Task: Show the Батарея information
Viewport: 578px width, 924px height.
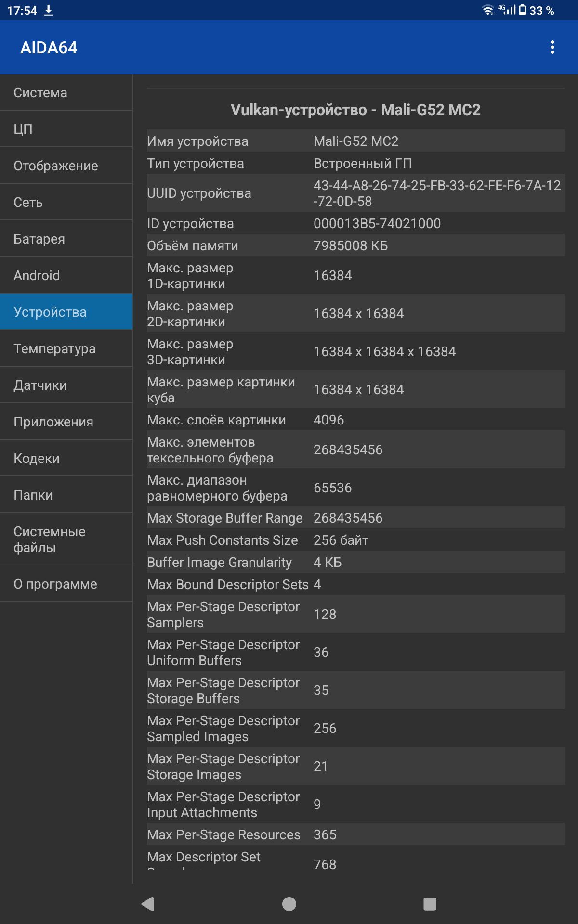Action: (x=66, y=239)
